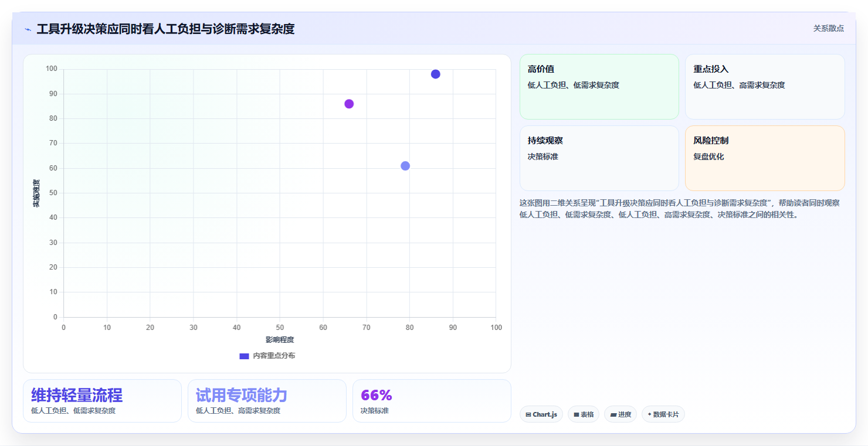Click the 试用专项能力 summary card
Viewport: 868px width, 446px height.
pos(267,401)
